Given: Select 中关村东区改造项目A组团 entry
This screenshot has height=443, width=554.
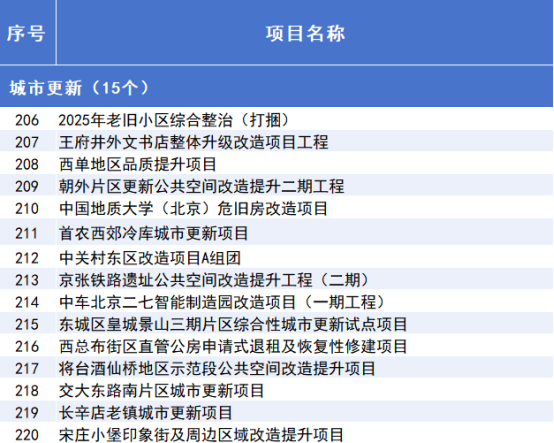Looking at the screenshot, I should click(276, 257).
